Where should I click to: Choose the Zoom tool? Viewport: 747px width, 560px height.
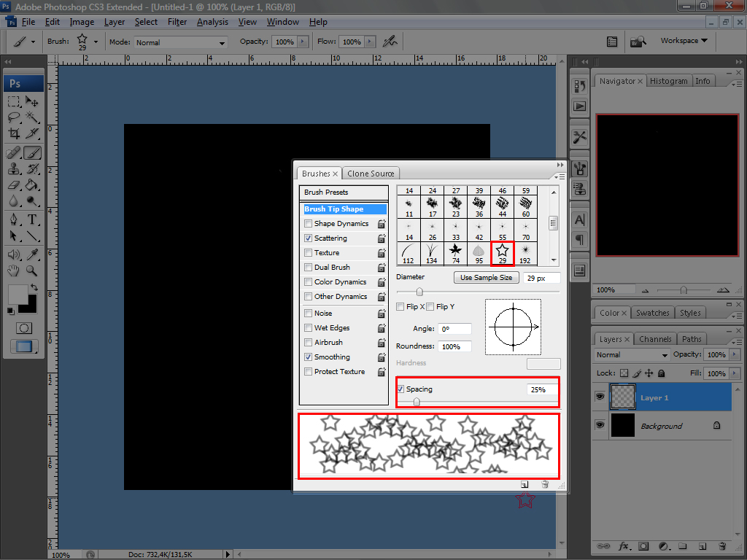(x=33, y=271)
